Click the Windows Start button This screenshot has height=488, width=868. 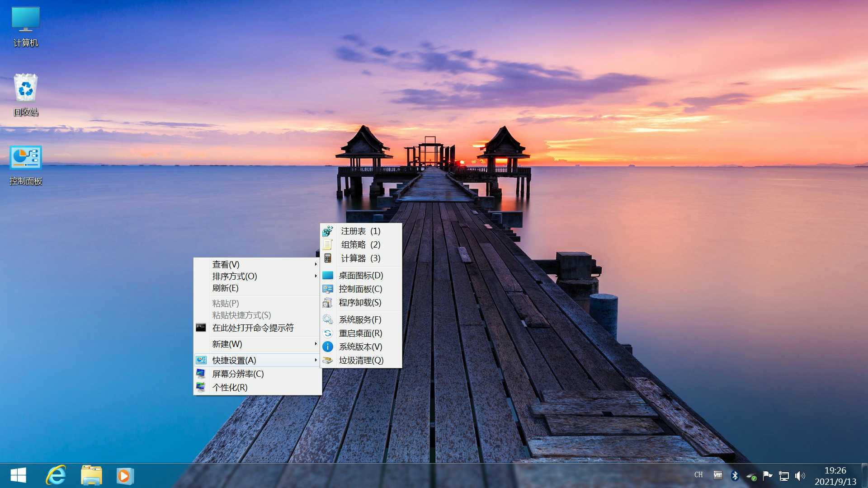coord(18,475)
